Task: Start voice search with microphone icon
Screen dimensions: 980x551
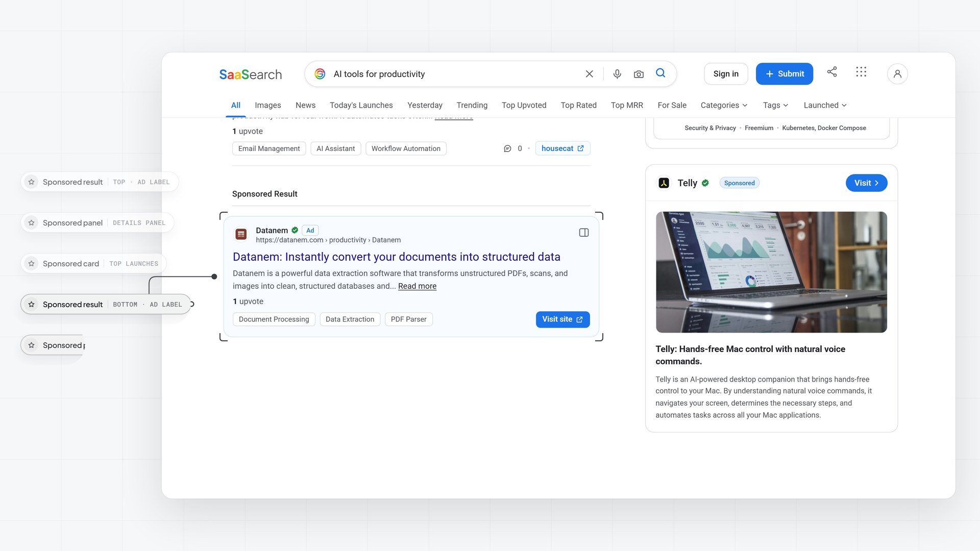Action: (x=617, y=74)
